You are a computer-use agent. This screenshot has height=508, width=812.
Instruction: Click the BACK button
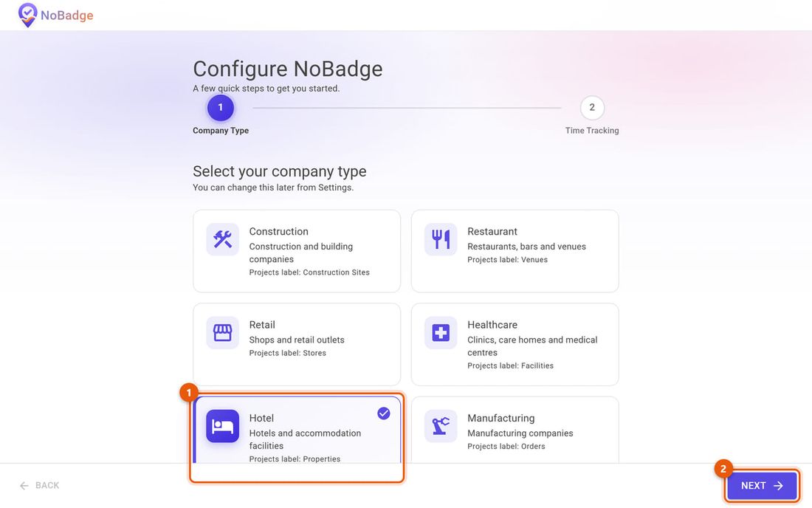pyautogui.click(x=39, y=485)
